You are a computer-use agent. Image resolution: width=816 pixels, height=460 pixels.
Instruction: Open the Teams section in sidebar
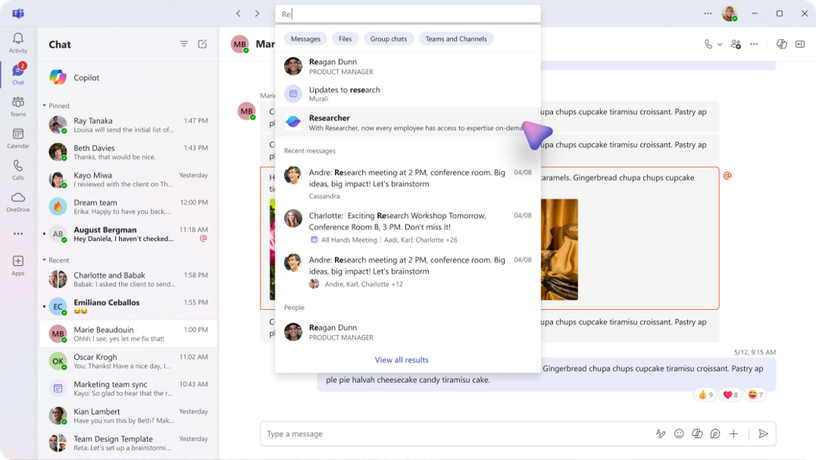point(18,106)
